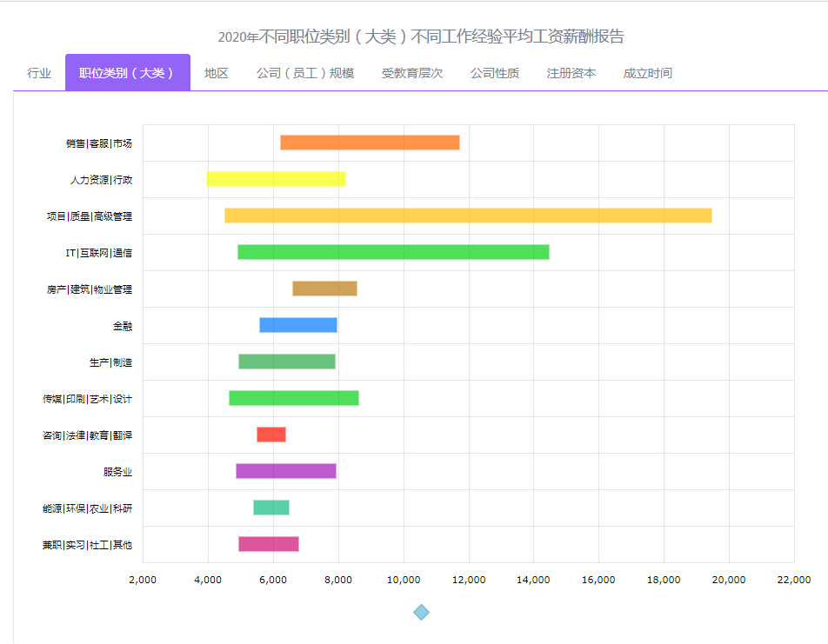Screen dimensions: 828x644
Task: Click the 生产|制造 salary bar
Action: click(286, 362)
